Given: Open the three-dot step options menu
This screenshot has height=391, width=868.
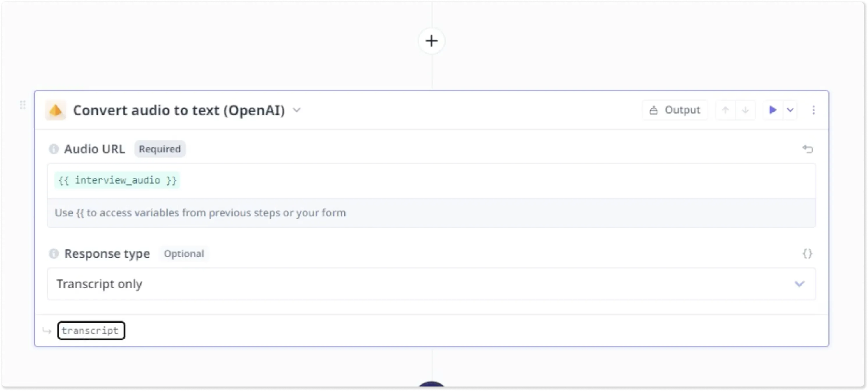Looking at the screenshot, I should pyautogui.click(x=814, y=110).
